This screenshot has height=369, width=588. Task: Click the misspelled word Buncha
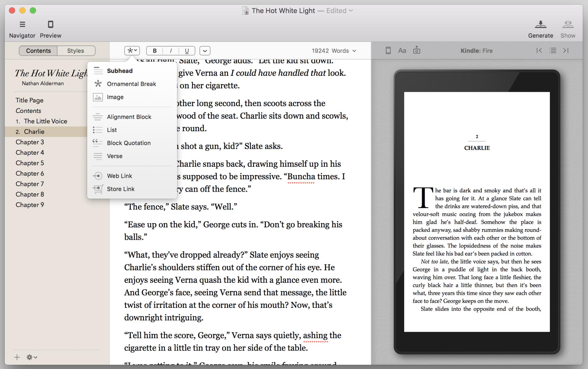coord(301,176)
